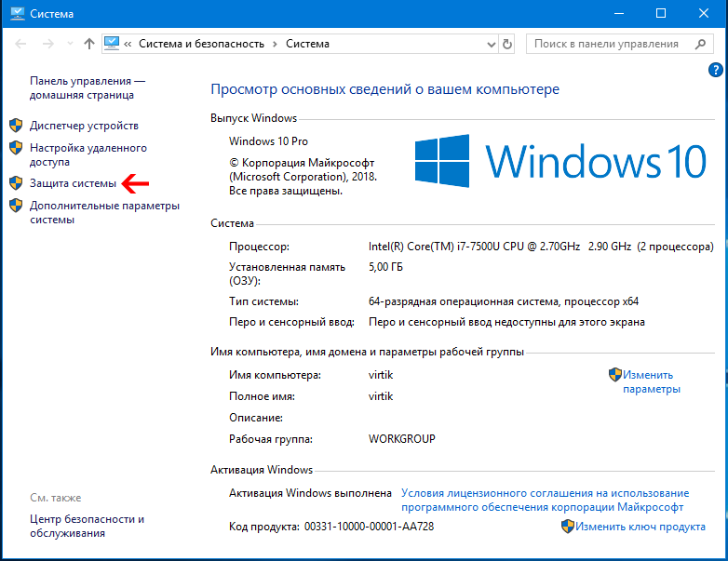Open Центр безопасности и обслуживания link

pyautogui.click(x=87, y=527)
